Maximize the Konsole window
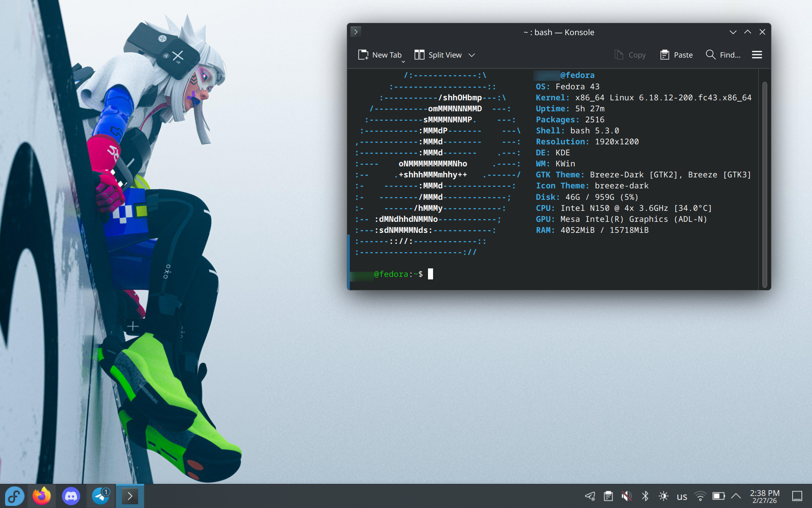Image resolution: width=812 pixels, height=508 pixels. pyautogui.click(x=748, y=32)
